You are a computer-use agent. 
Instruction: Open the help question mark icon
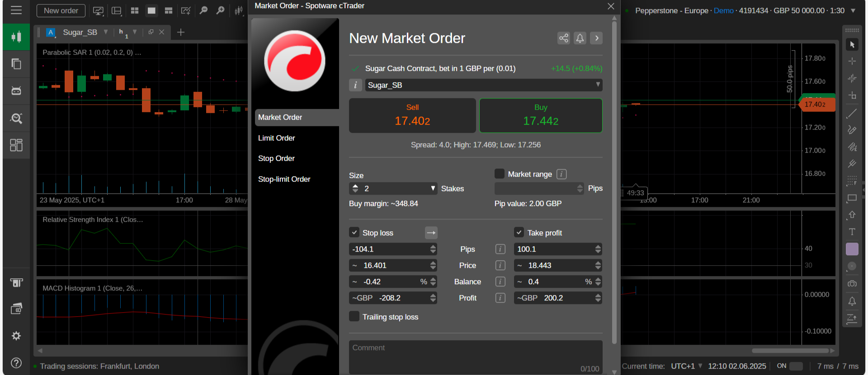coord(16,363)
